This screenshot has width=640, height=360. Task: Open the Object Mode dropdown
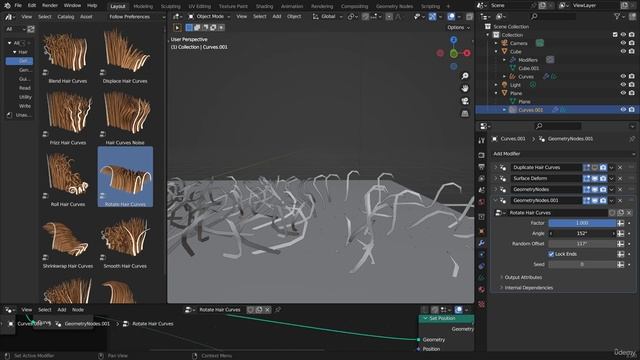pos(209,16)
